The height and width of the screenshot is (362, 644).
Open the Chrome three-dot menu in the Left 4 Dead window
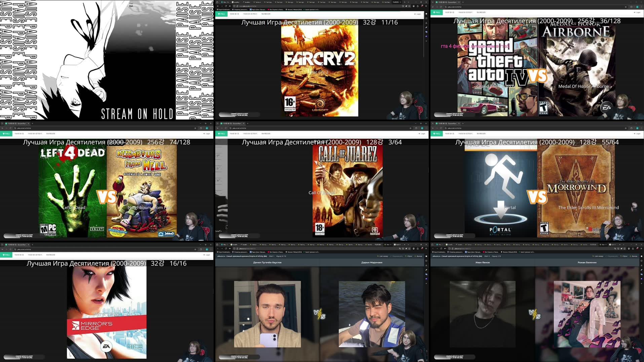(x=211, y=128)
